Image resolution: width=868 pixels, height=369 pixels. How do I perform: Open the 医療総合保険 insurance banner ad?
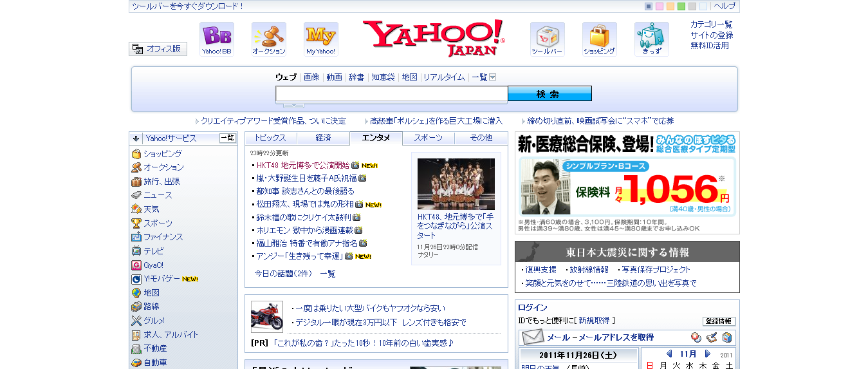tap(627, 183)
